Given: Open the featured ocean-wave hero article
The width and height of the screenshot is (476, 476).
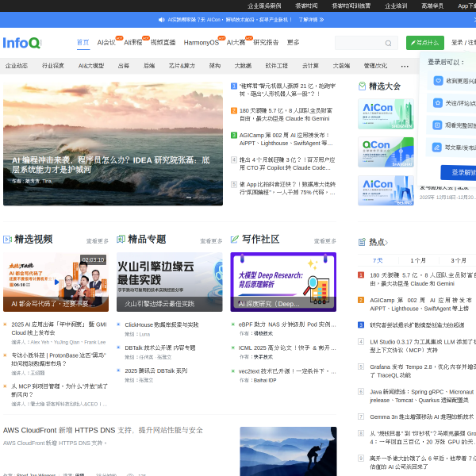Looking at the screenshot, I should [113, 144].
